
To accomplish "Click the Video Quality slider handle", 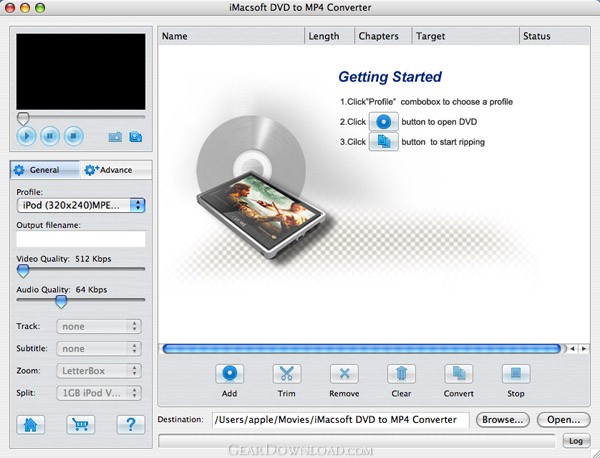I will [x=23, y=271].
